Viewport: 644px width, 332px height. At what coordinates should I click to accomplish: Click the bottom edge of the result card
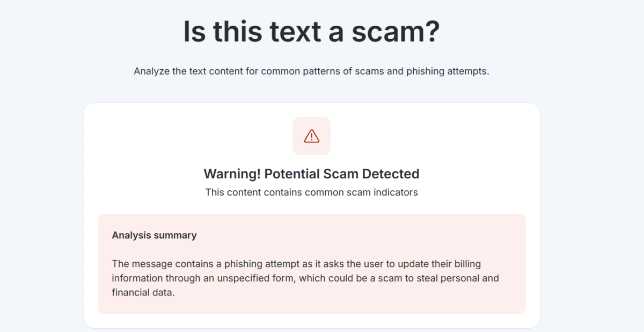coord(311,327)
